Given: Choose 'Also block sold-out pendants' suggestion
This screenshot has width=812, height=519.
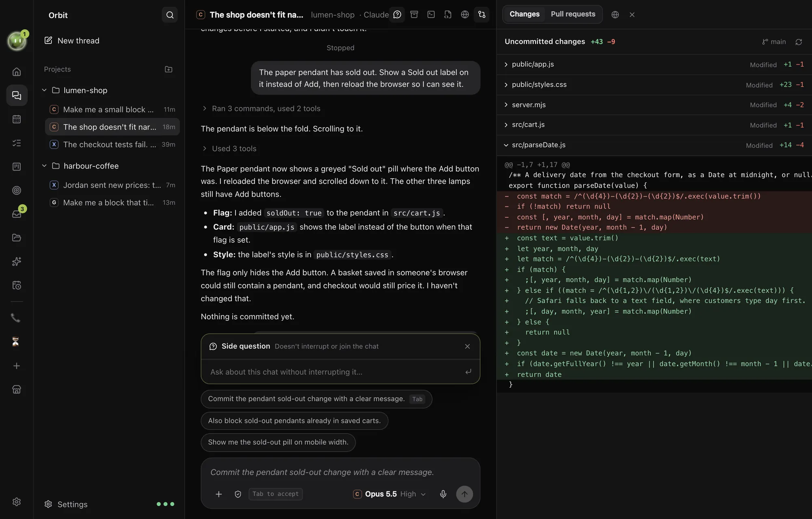Looking at the screenshot, I should 294,421.
